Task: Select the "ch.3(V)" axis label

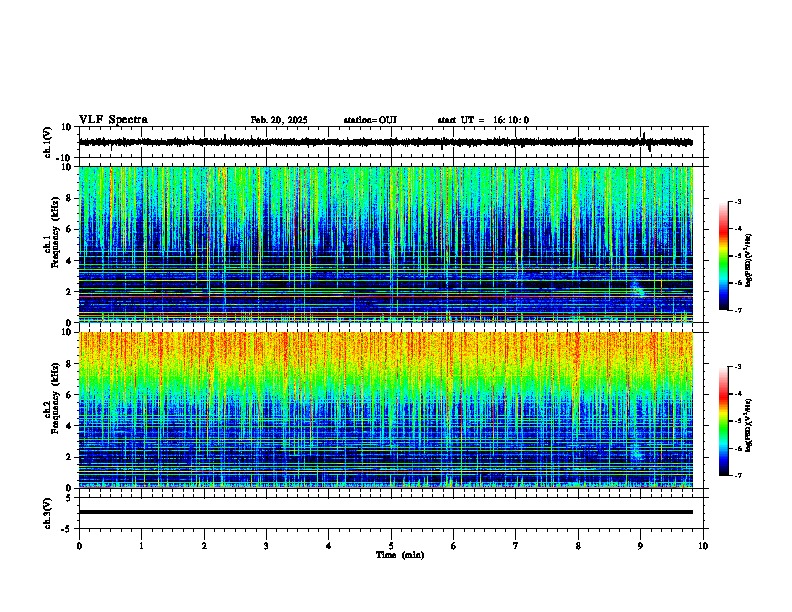Action: 48,513
